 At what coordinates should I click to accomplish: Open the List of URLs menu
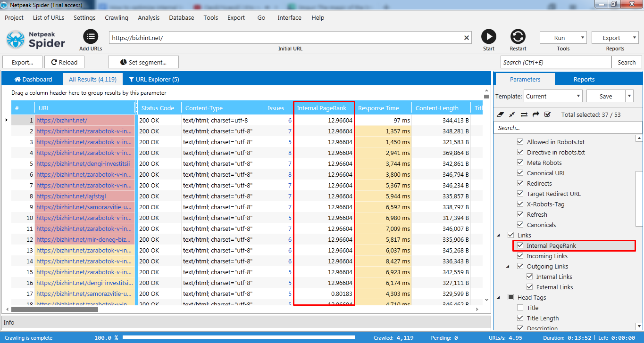pos(49,17)
